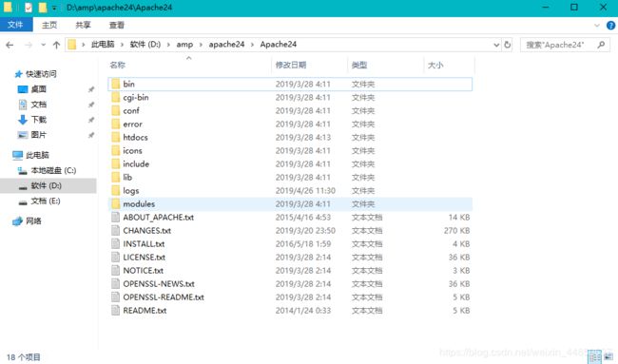
Task: Expand the chevron after amp in path
Action: [x=201, y=45]
